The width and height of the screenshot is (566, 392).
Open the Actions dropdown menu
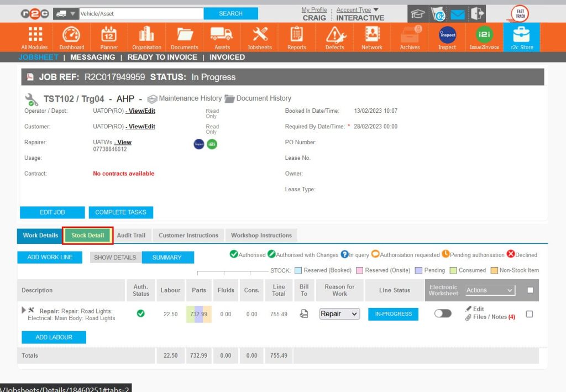tap(490, 290)
